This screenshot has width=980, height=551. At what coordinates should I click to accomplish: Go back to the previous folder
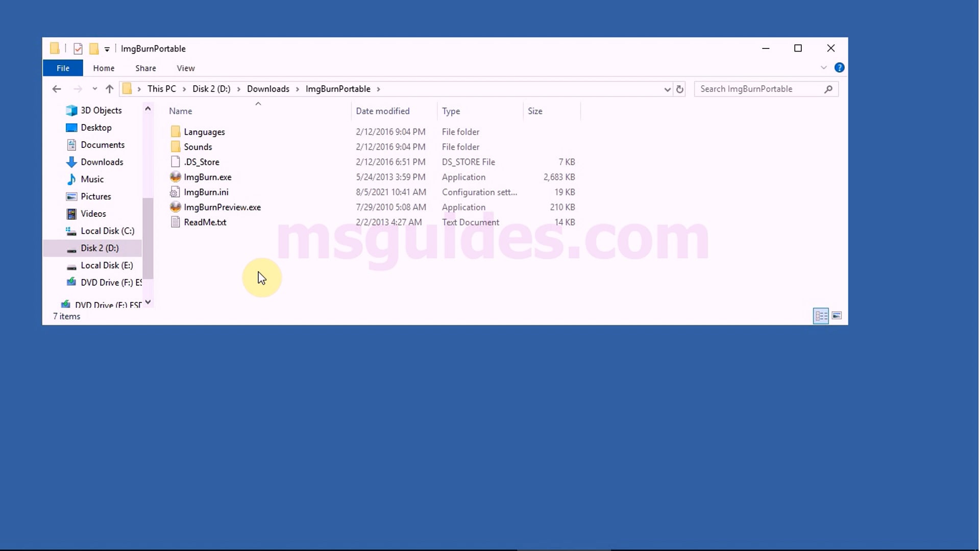(x=56, y=89)
